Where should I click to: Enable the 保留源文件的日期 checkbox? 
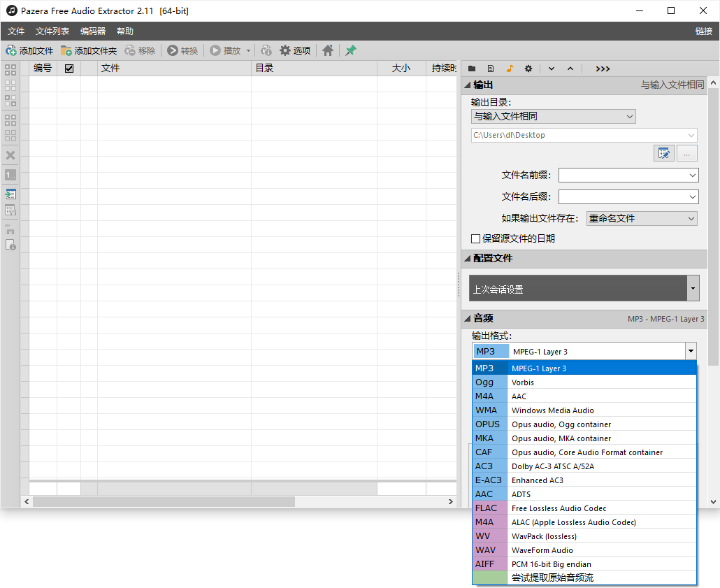(476, 238)
